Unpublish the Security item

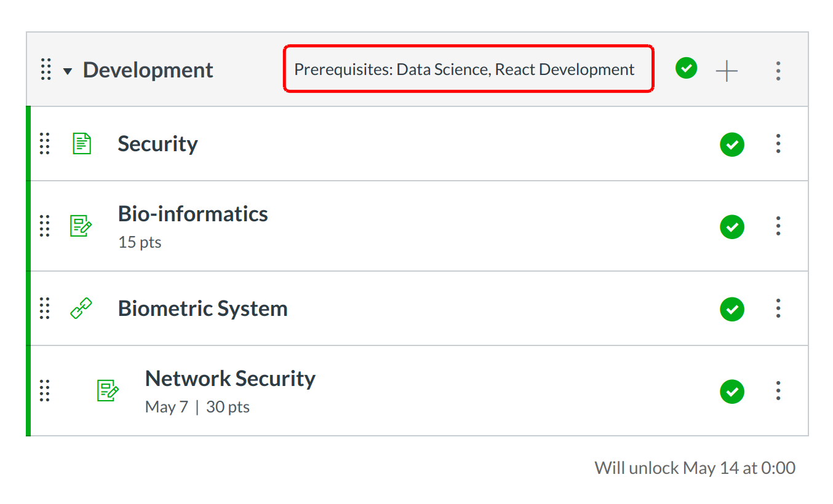(x=731, y=144)
